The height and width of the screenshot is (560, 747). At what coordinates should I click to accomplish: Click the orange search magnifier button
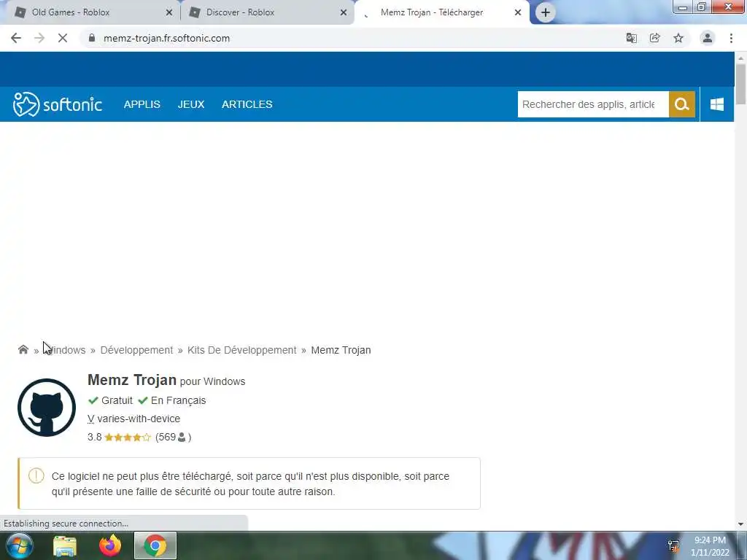682,104
